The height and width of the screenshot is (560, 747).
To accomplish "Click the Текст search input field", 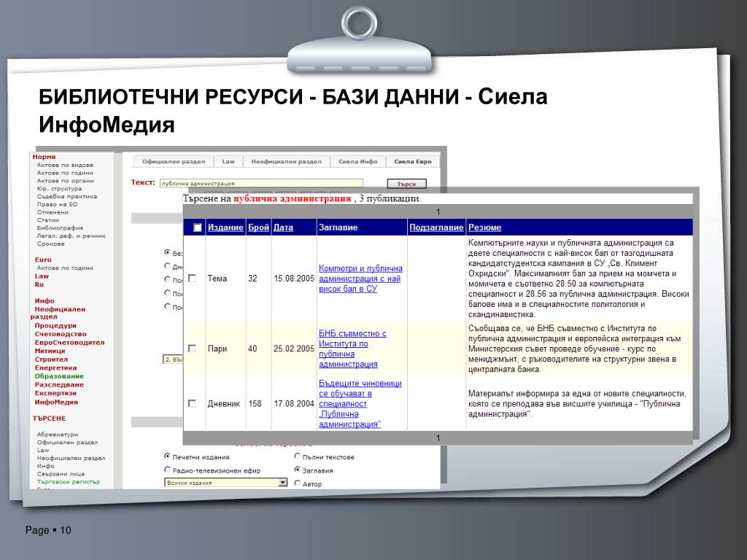I will coord(261,183).
